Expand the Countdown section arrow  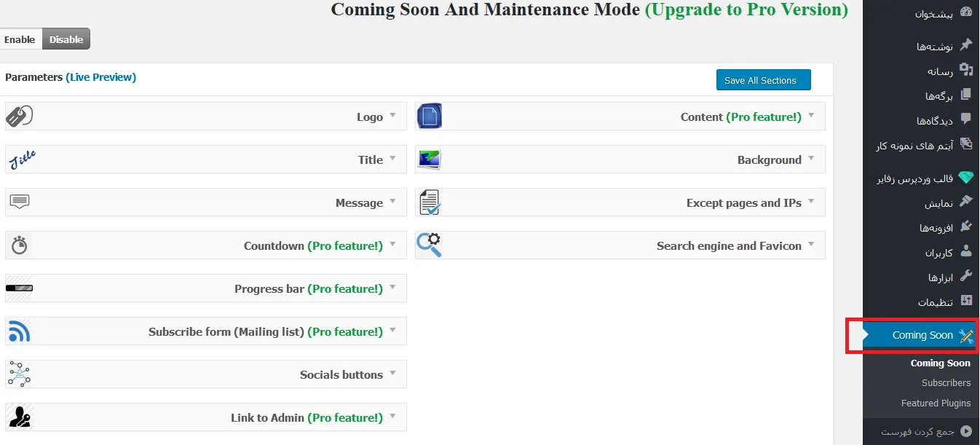[392, 244]
